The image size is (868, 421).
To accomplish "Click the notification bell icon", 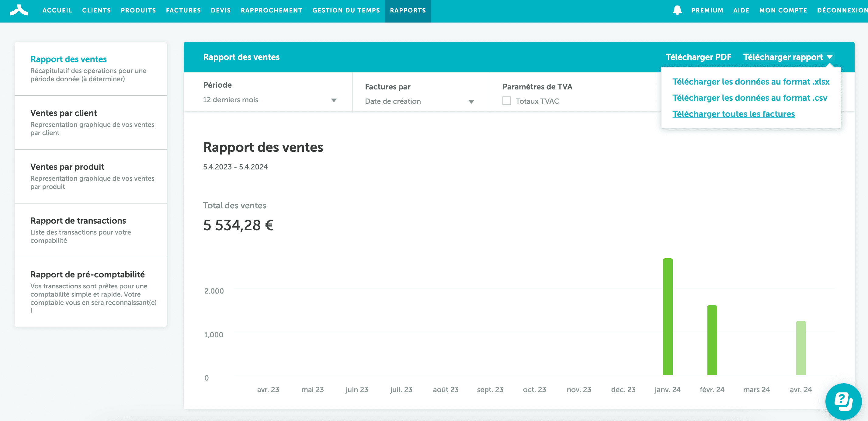I will [x=677, y=10].
